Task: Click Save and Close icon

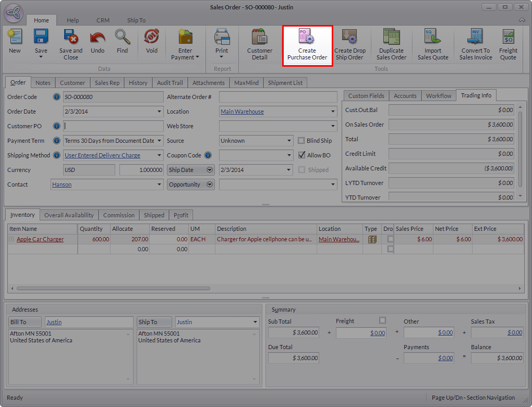Action: pyautogui.click(x=70, y=38)
